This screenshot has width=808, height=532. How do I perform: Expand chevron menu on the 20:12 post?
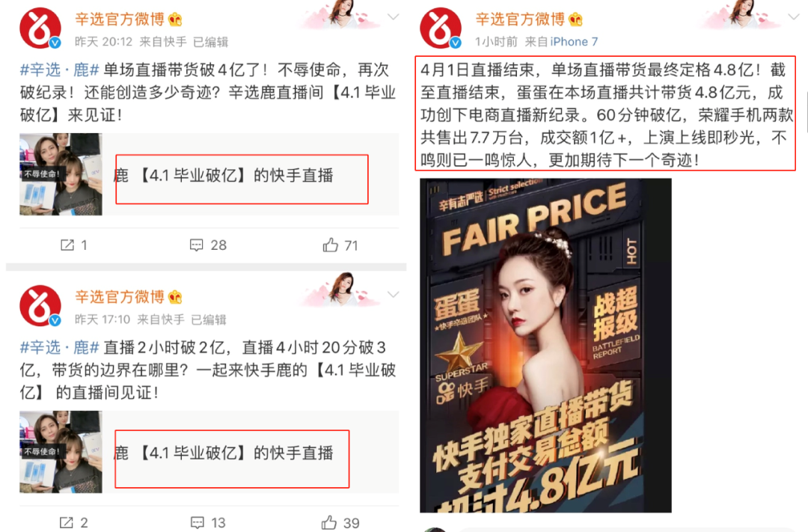pos(394,17)
